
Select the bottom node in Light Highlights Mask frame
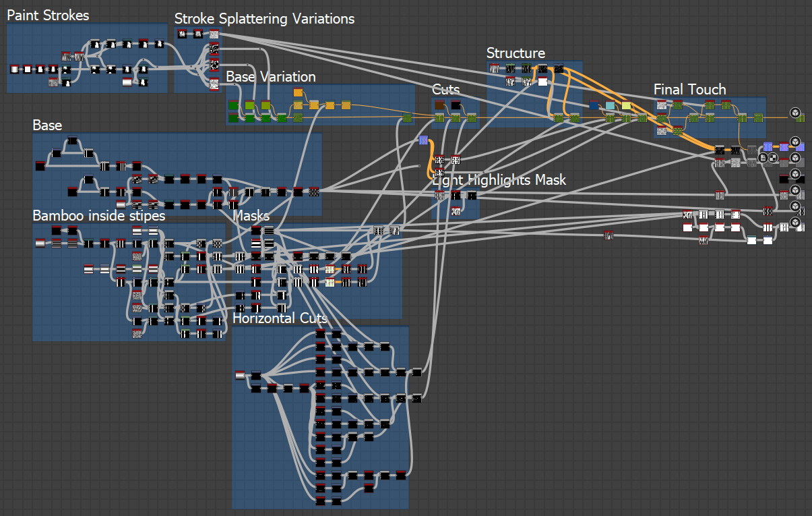(456, 212)
